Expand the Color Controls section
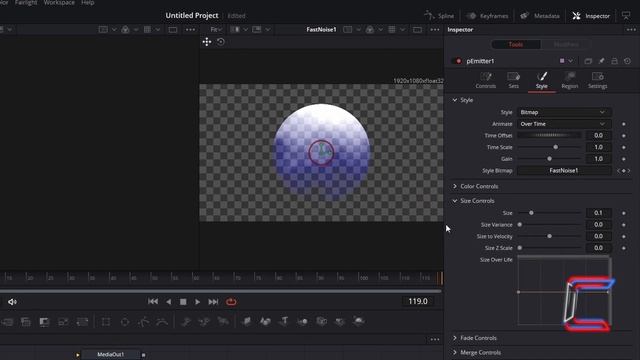Image resolution: width=640 pixels, height=360 pixels. tap(455, 186)
